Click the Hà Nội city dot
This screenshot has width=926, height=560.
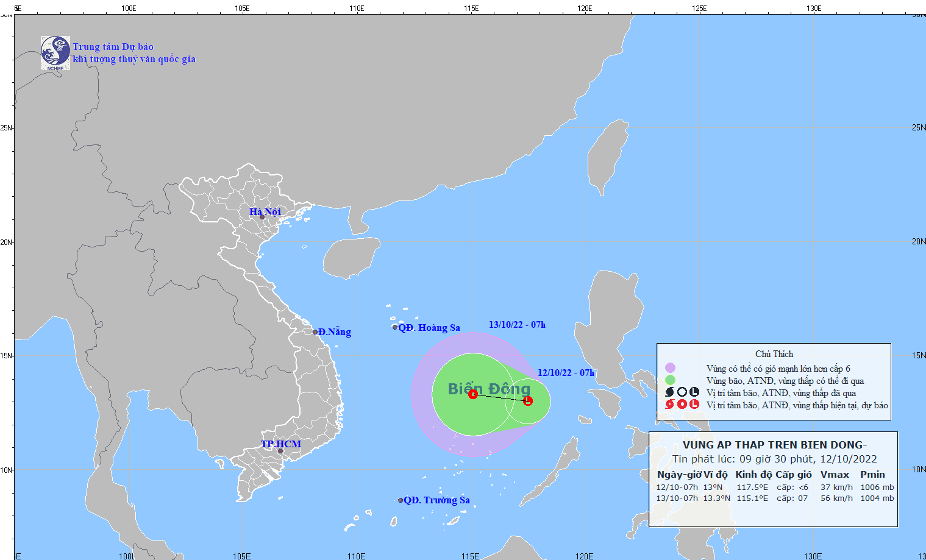click(x=262, y=217)
